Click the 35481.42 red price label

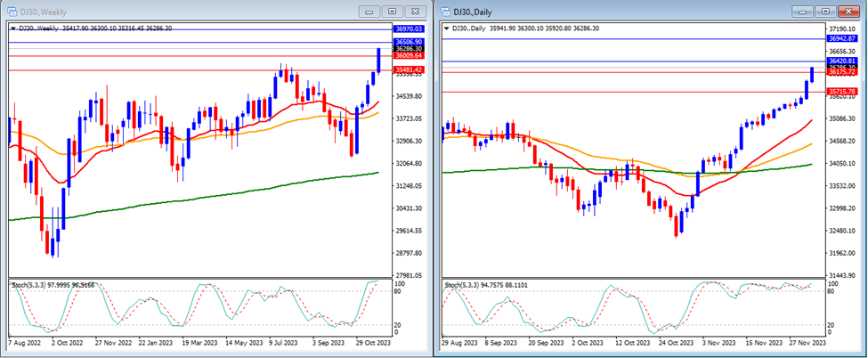[409, 70]
